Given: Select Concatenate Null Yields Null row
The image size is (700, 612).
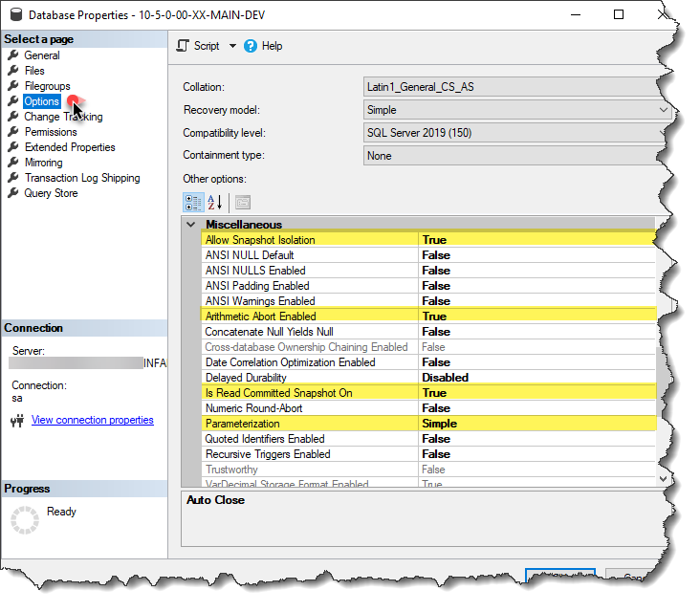Looking at the screenshot, I should point(428,332).
